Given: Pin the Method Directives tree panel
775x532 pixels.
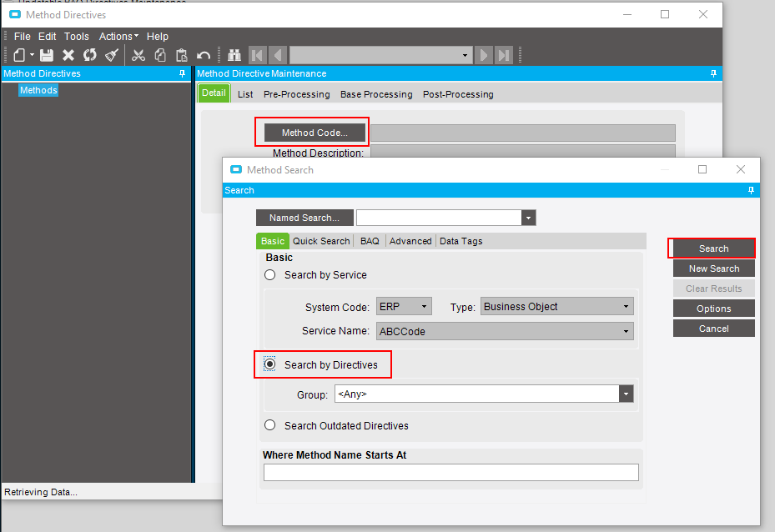Looking at the screenshot, I should point(183,73).
